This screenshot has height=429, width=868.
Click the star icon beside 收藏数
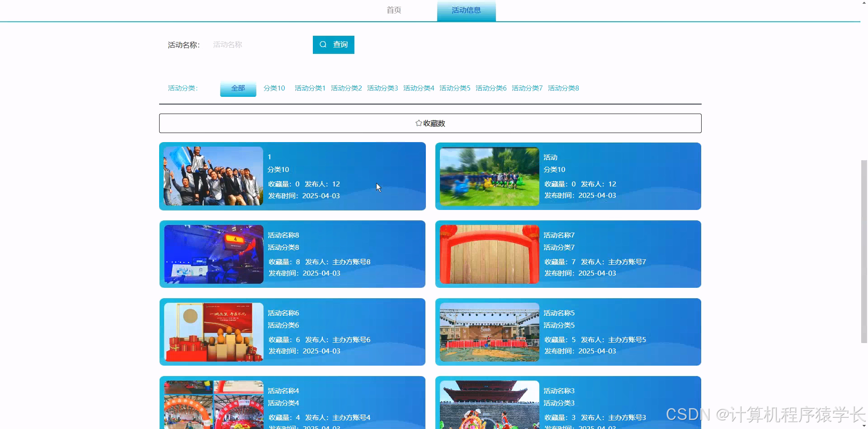click(x=418, y=123)
